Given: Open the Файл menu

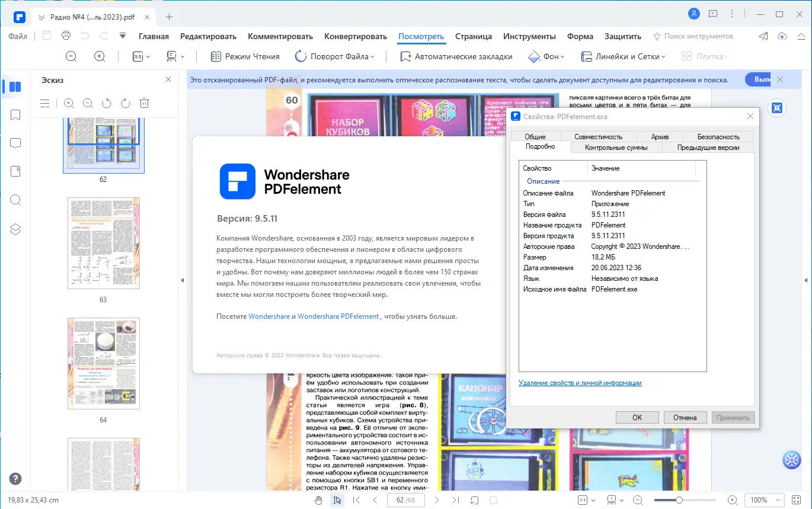Looking at the screenshot, I should pos(18,36).
